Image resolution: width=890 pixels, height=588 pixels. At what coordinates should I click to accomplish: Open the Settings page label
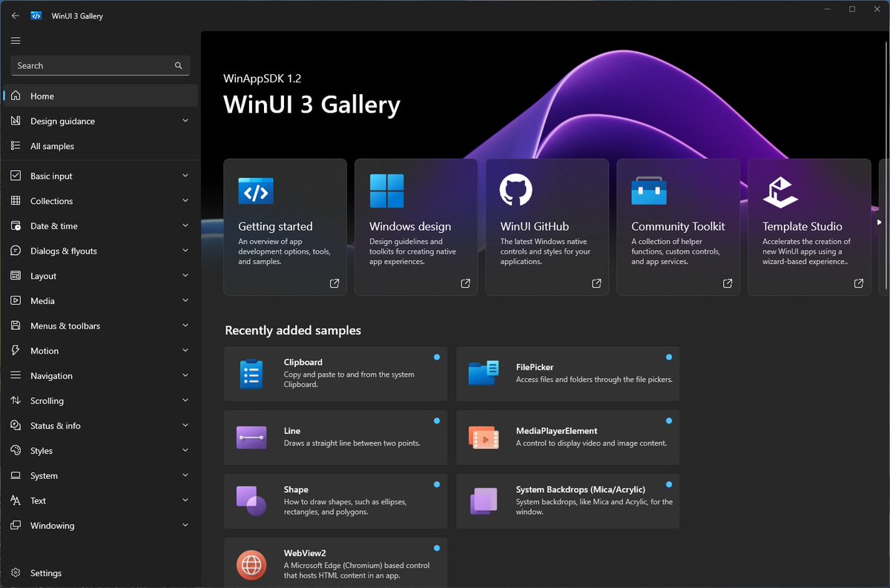[x=46, y=573]
